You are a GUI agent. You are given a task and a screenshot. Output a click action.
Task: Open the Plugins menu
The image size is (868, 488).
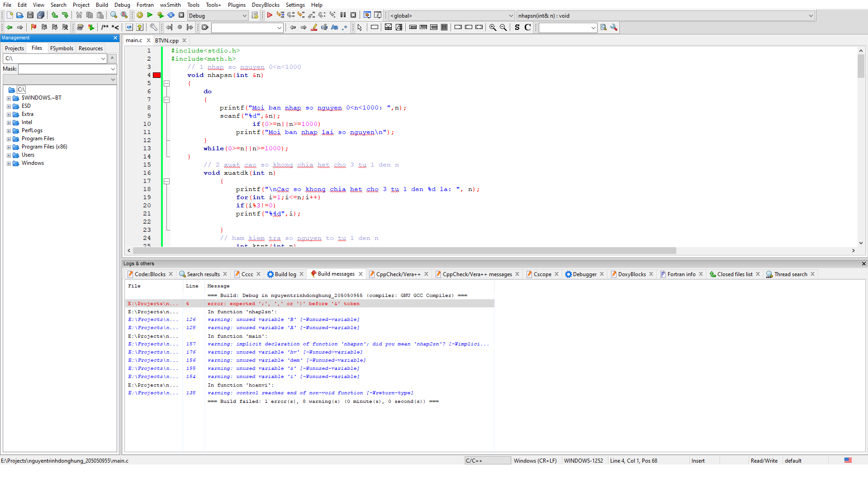click(237, 5)
